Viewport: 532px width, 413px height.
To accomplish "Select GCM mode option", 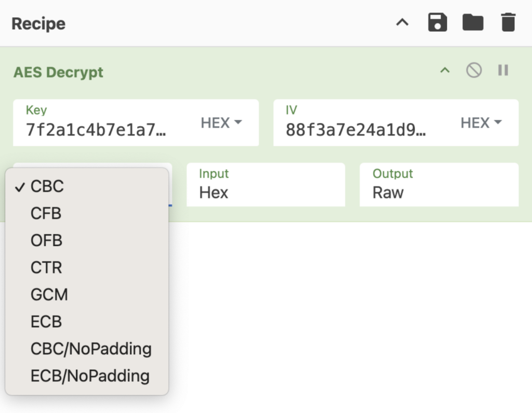I will point(49,294).
